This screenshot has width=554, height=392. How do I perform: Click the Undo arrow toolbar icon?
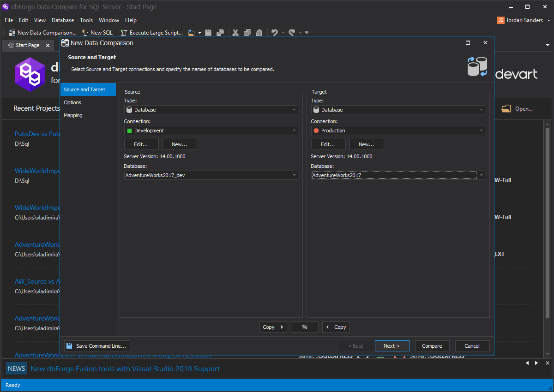(275, 33)
